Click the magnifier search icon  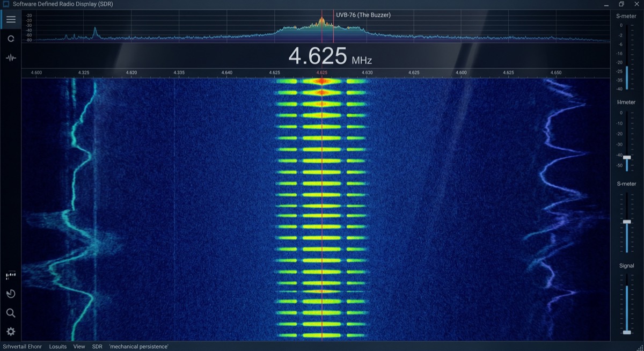tap(11, 313)
